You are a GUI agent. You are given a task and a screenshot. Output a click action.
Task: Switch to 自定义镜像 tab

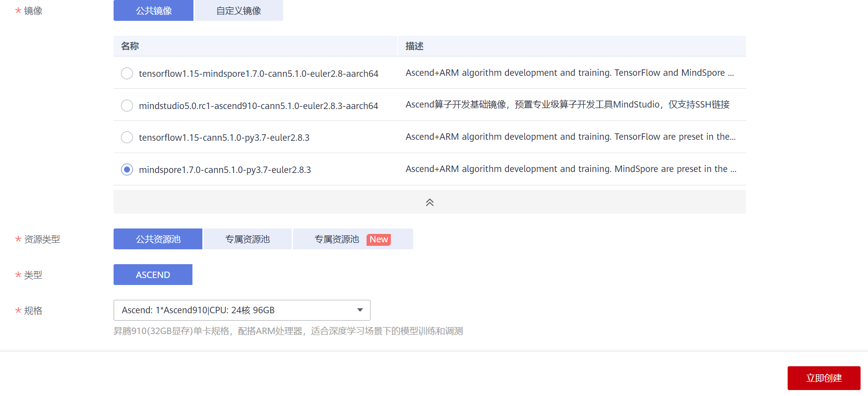click(x=239, y=10)
